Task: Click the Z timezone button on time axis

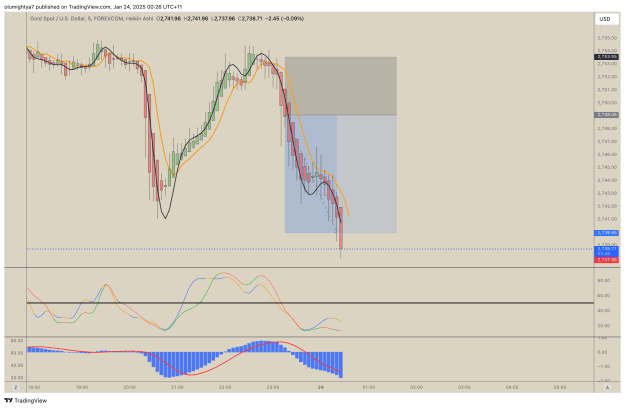Action: click(x=16, y=387)
